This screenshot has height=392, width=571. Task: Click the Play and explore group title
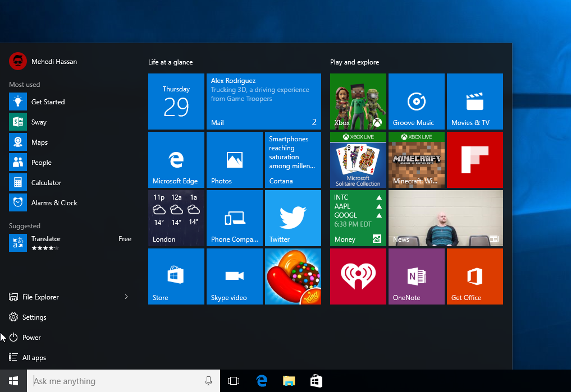tap(355, 62)
